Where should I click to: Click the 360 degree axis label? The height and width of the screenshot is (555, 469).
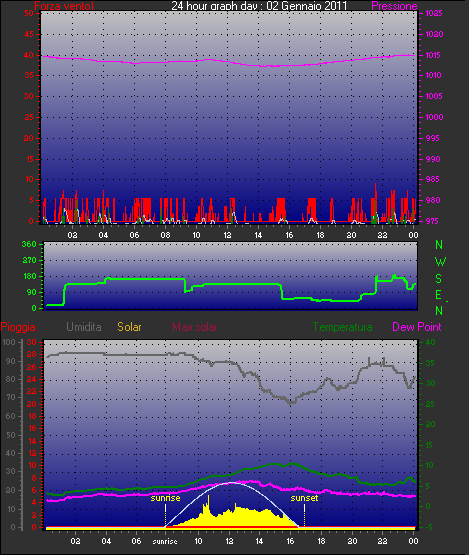point(29,244)
